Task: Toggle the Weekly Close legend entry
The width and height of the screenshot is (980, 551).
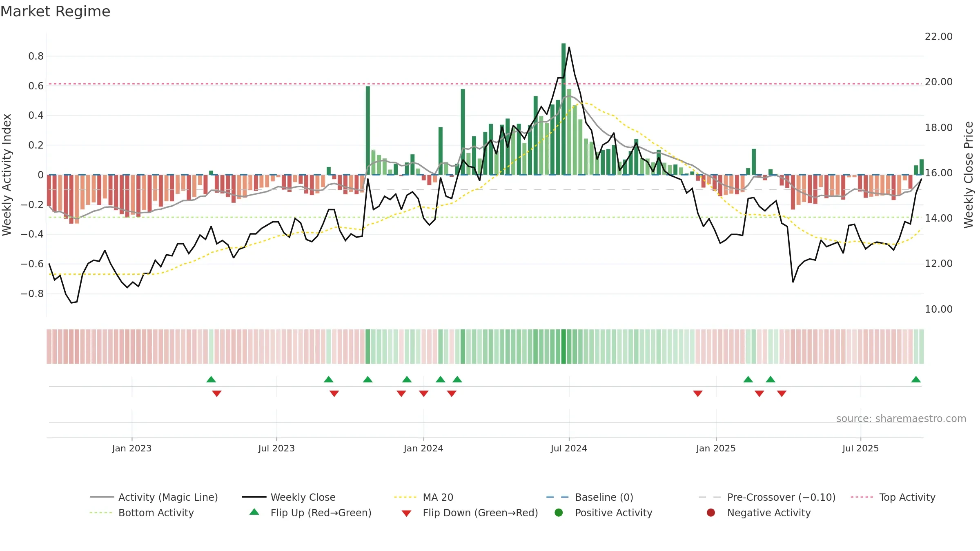Action: pyautogui.click(x=289, y=497)
